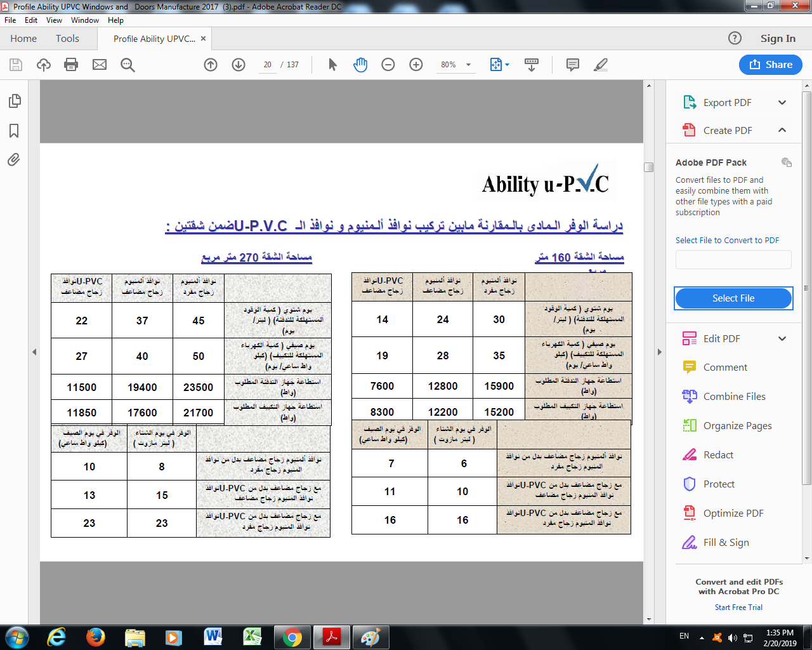The image size is (812, 650).
Task: Expand the Edit PDF section
Action: (782, 338)
